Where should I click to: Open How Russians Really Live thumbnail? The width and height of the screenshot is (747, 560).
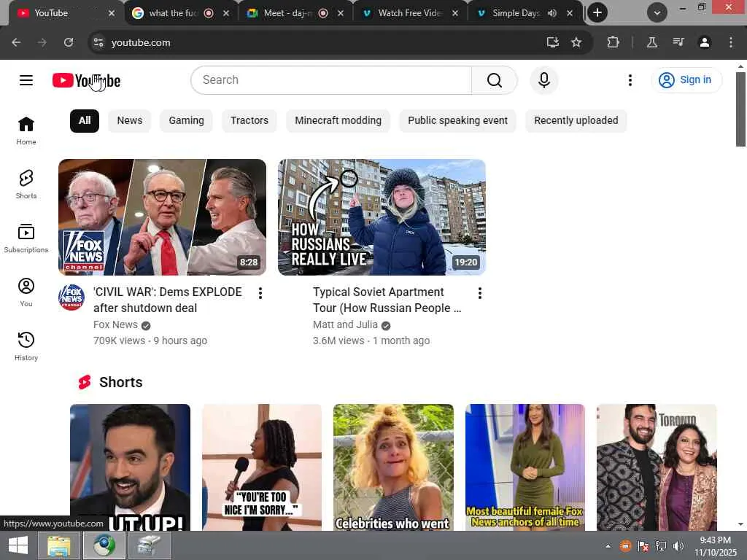(382, 217)
